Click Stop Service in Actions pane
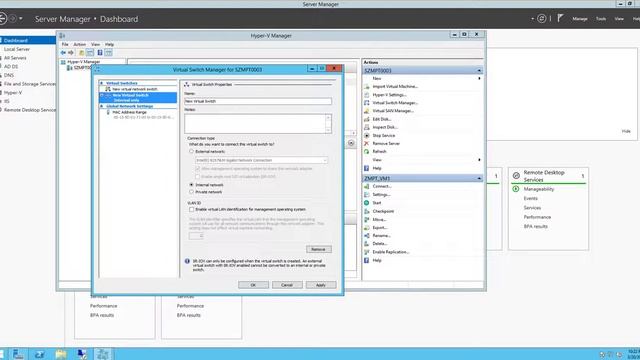This screenshot has width=640, height=360. [383, 136]
